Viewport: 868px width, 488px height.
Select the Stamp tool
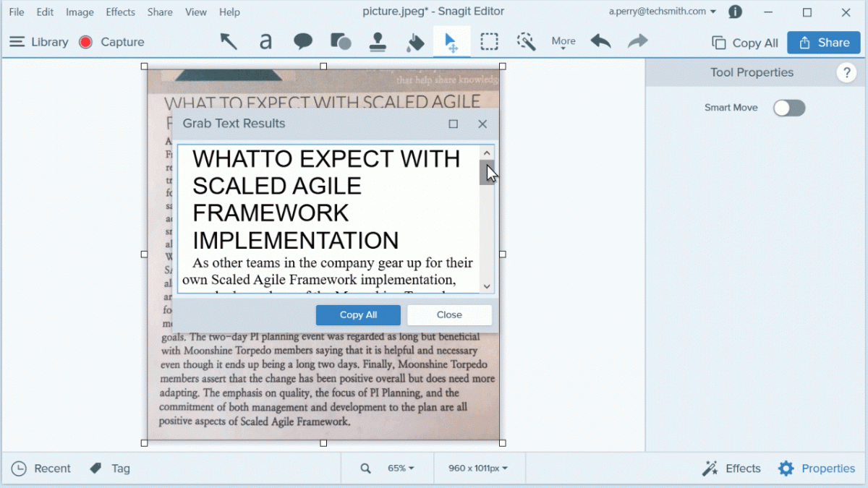pyautogui.click(x=378, y=42)
